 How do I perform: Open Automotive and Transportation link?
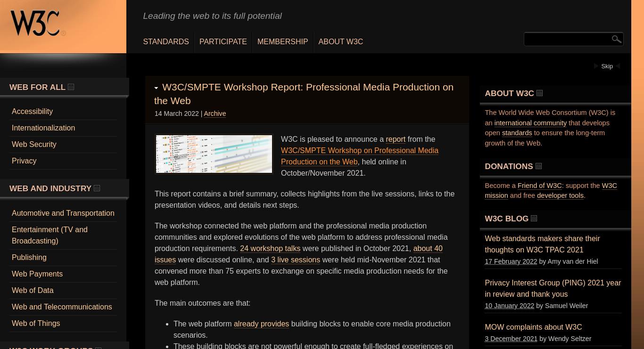[63, 213]
